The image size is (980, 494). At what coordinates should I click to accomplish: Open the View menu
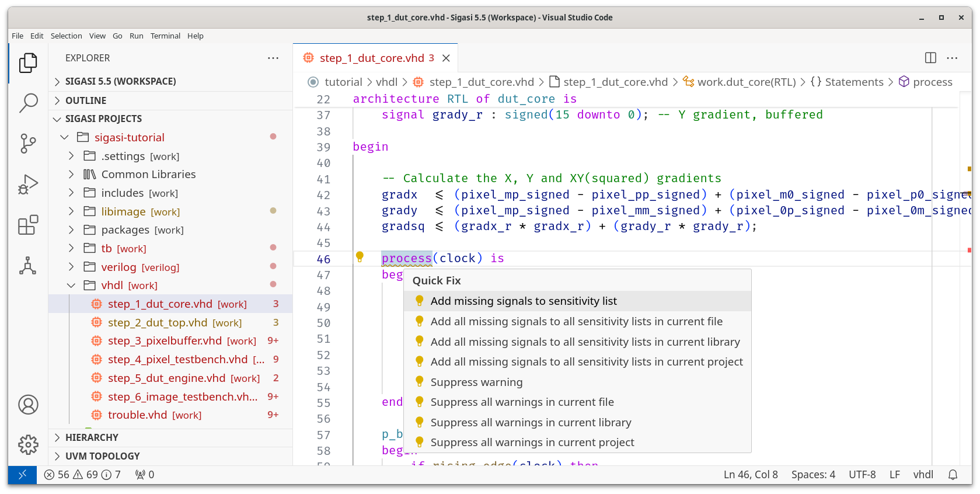[97, 36]
